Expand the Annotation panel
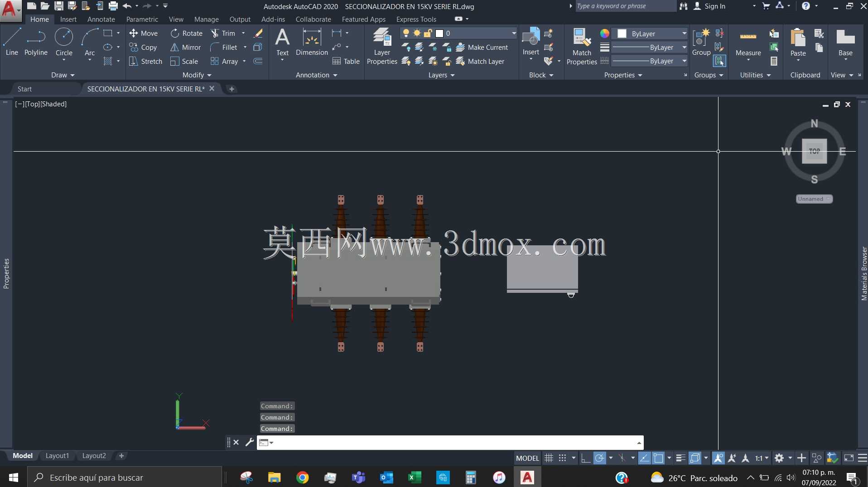The image size is (868, 487). [x=316, y=75]
